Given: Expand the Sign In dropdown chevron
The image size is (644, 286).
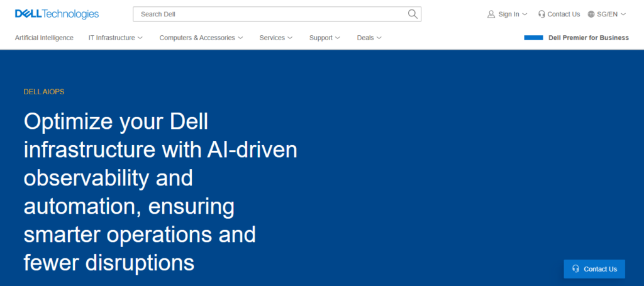Looking at the screenshot, I should click(x=525, y=14).
